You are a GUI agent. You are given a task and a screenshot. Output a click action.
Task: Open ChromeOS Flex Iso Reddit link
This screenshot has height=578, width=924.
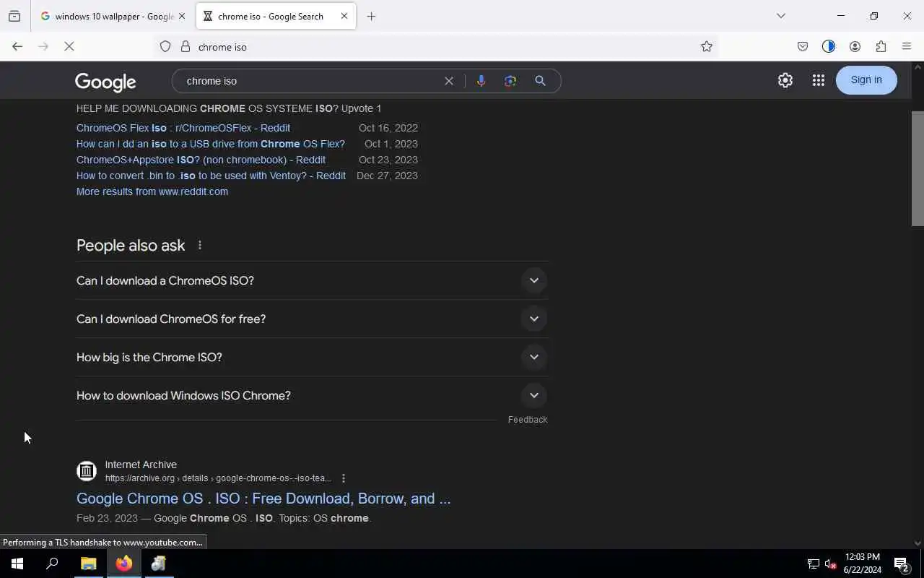pyautogui.click(x=183, y=128)
